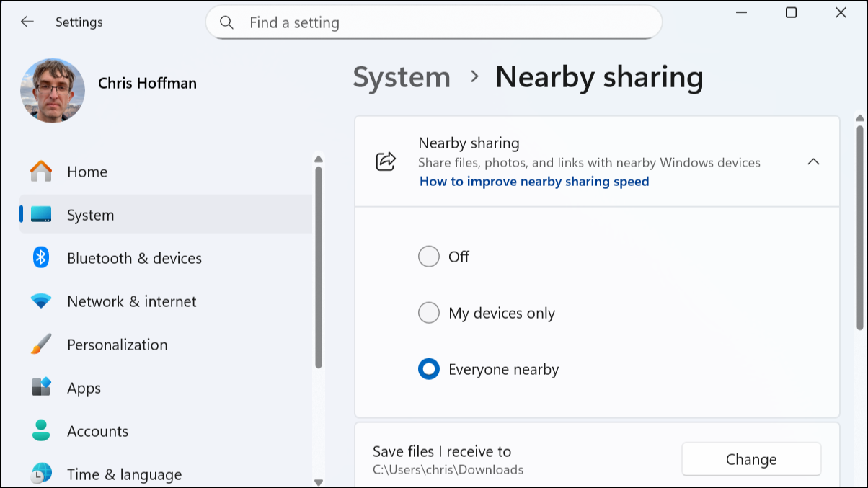Click the Accounts icon

pos(41,431)
